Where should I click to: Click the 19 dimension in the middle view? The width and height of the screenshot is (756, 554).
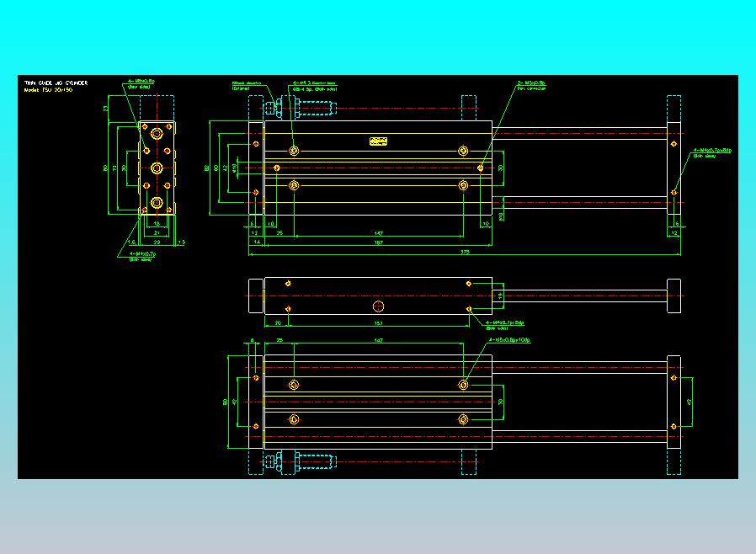[x=501, y=296]
